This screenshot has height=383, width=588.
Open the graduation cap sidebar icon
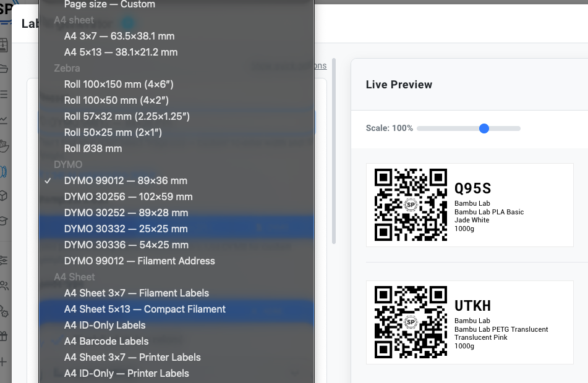click(3, 221)
